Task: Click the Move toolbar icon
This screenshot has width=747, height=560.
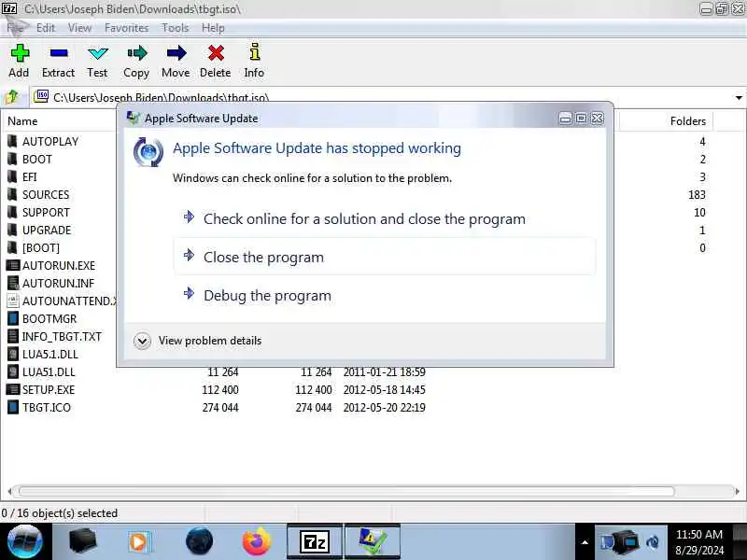Action: pyautogui.click(x=176, y=61)
